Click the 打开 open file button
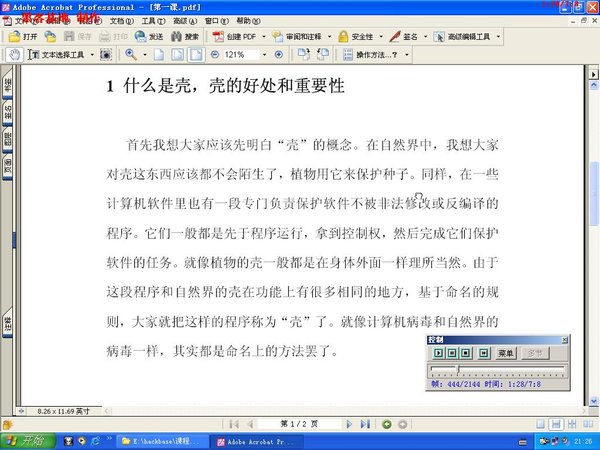 (22, 37)
